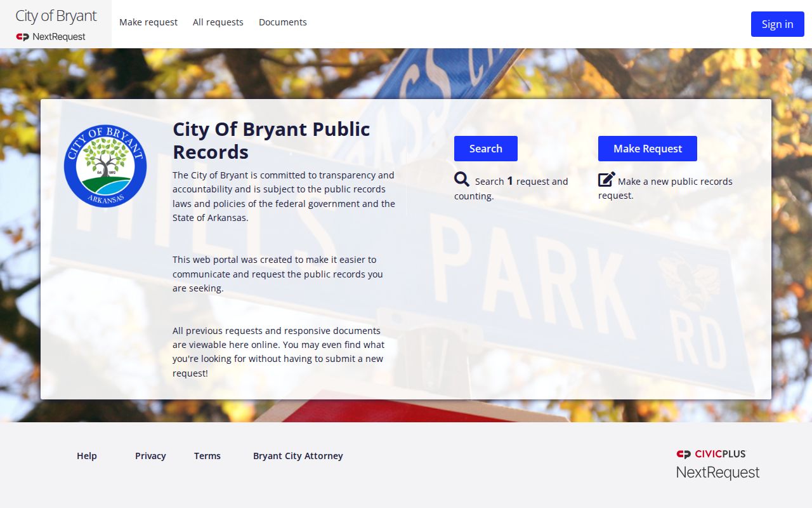Go to the All requests page

tap(218, 22)
